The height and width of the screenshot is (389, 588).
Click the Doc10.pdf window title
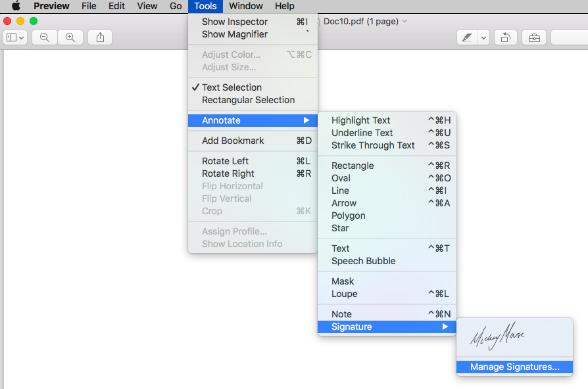(360, 22)
